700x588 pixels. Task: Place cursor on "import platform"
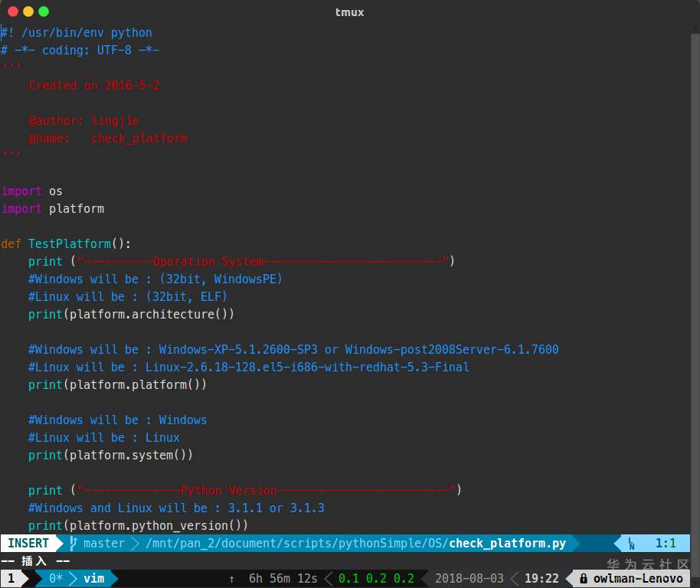click(x=53, y=208)
